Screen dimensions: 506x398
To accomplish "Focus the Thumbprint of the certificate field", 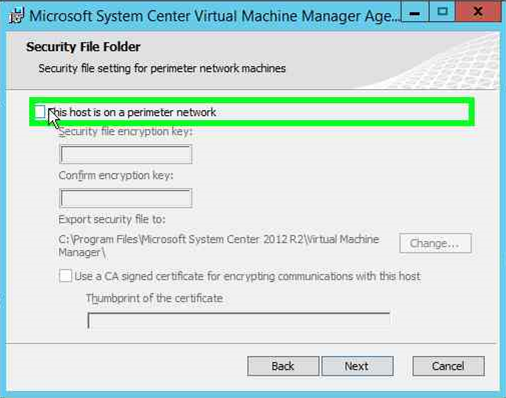I will (239, 321).
